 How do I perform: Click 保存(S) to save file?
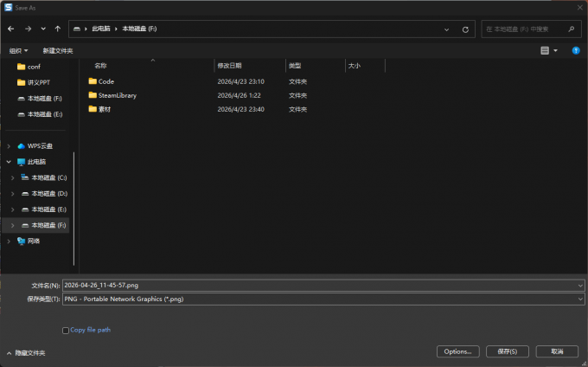click(x=508, y=351)
